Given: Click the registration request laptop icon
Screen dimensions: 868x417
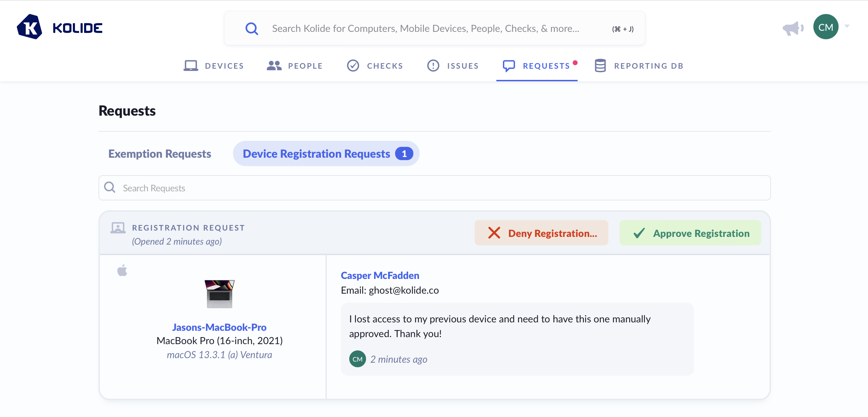Looking at the screenshot, I should 118,228.
